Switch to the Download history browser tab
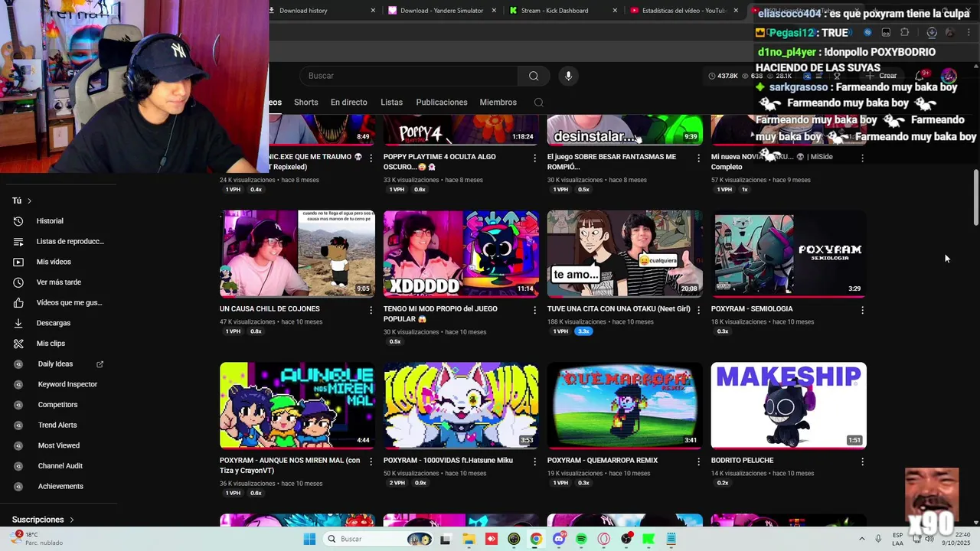The image size is (980, 551). (322, 11)
